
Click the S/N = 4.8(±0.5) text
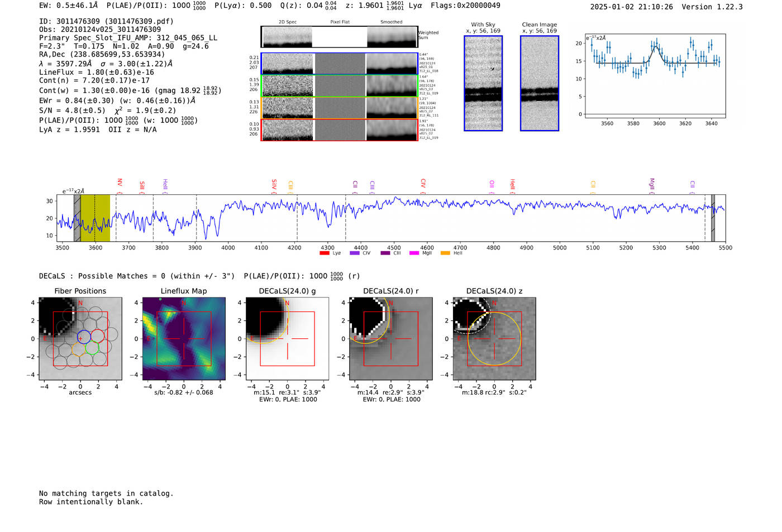72,111
